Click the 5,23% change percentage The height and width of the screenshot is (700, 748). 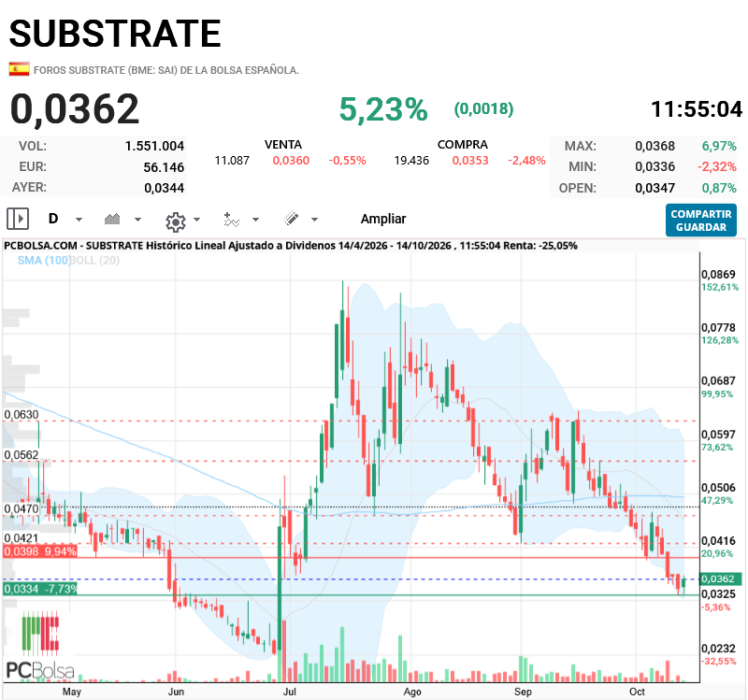pos(383,109)
